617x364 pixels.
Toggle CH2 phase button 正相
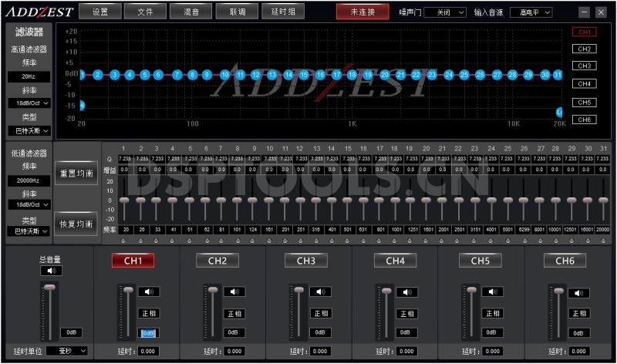pos(234,313)
